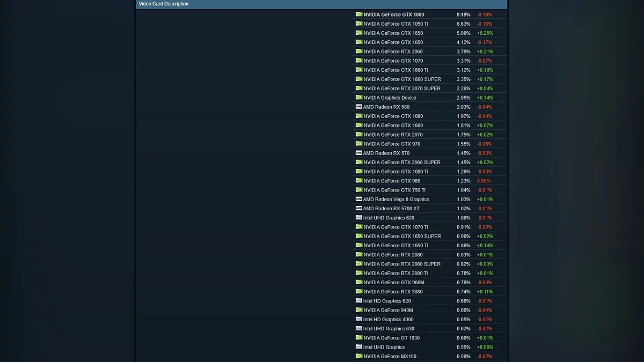Select the +0.34% change value
Image resolution: width=644 pixels, height=362 pixels.
[x=485, y=98]
